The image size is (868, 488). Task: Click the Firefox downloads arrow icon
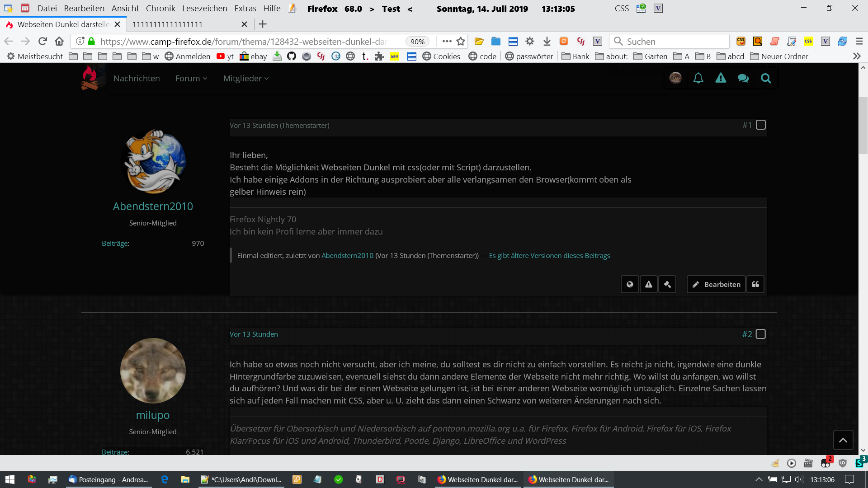coord(547,42)
